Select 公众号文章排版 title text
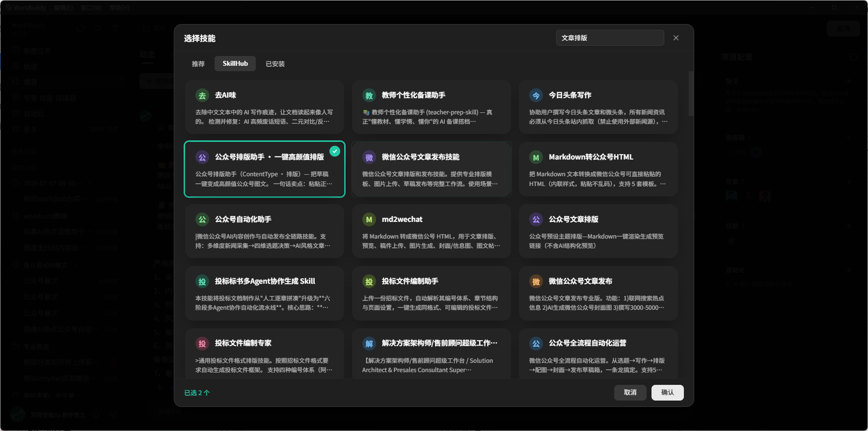Screen dimensions: 868x431 pos(573,219)
